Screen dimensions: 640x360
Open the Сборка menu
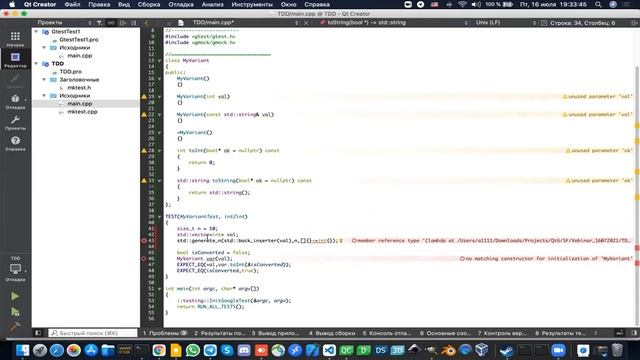point(149,4)
